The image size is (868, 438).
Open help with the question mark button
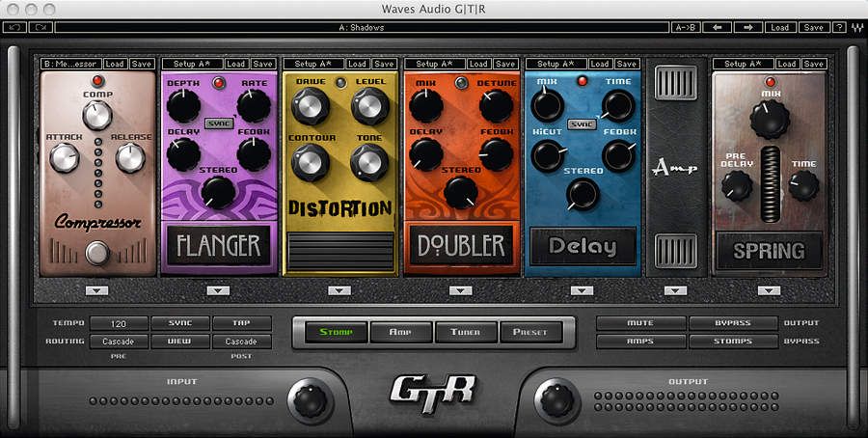point(839,27)
